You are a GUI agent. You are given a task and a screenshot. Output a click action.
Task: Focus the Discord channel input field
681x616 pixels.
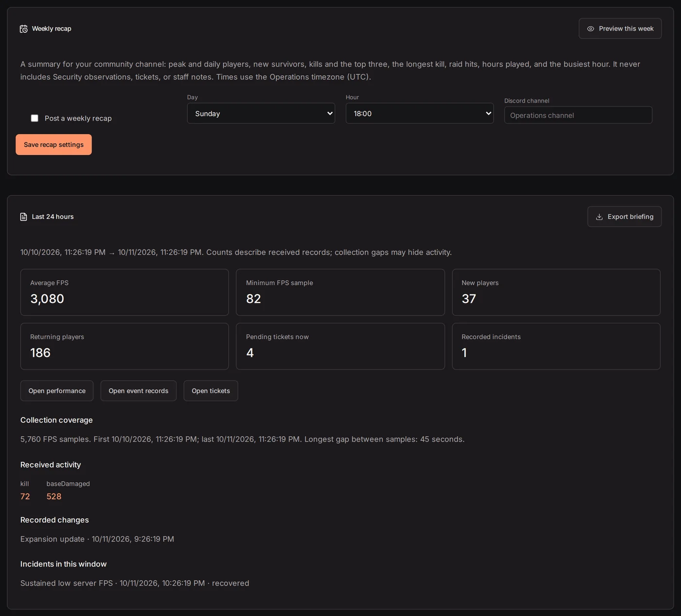tap(578, 115)
